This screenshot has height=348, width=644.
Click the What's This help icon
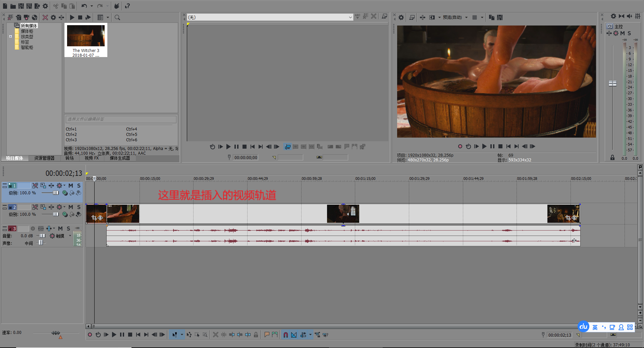click(127, 6)
